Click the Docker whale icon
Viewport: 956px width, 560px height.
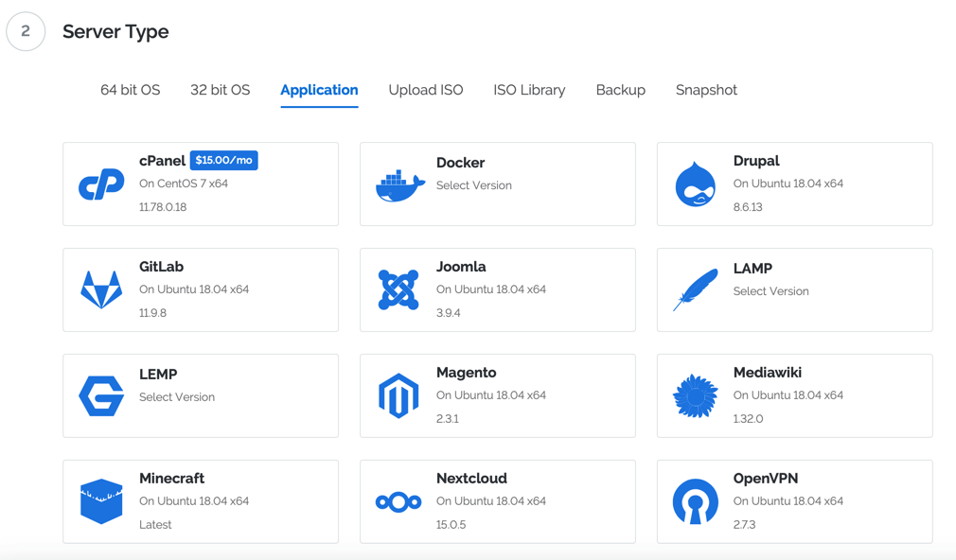[399, 185]
